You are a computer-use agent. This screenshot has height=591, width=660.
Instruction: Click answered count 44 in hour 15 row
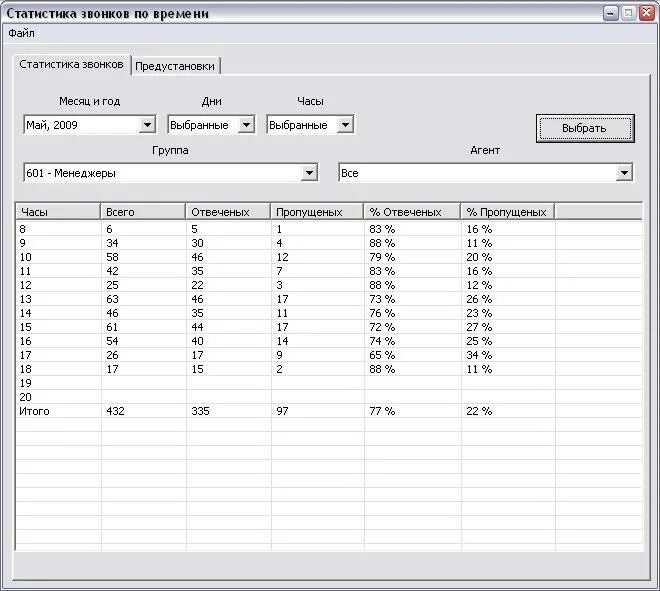[197, 327]
